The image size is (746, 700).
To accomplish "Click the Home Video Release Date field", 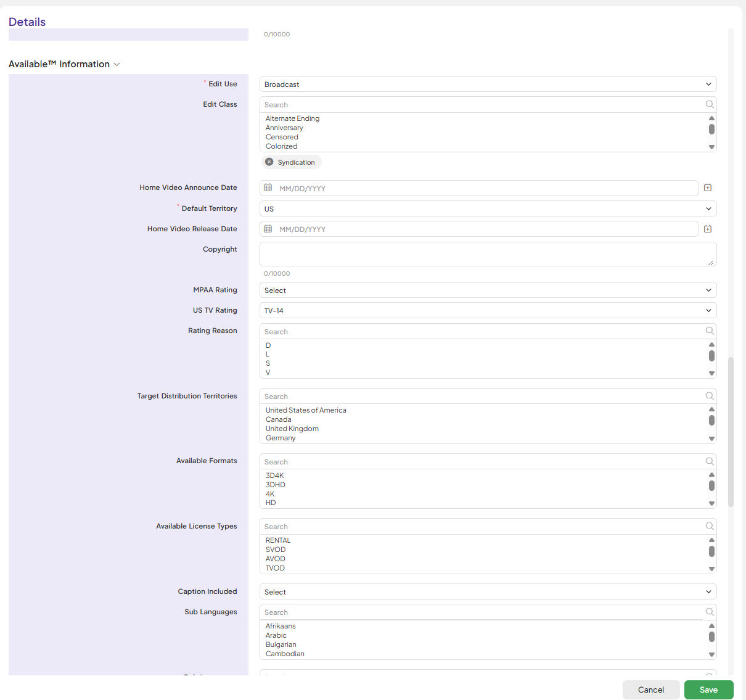I will [480, 229].
